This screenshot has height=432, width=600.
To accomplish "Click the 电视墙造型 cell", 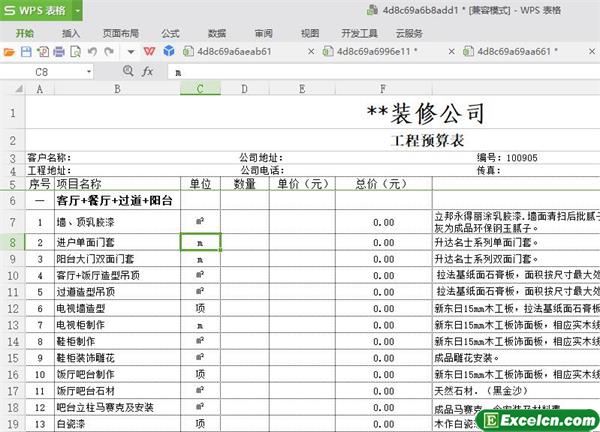I will 117,308.
